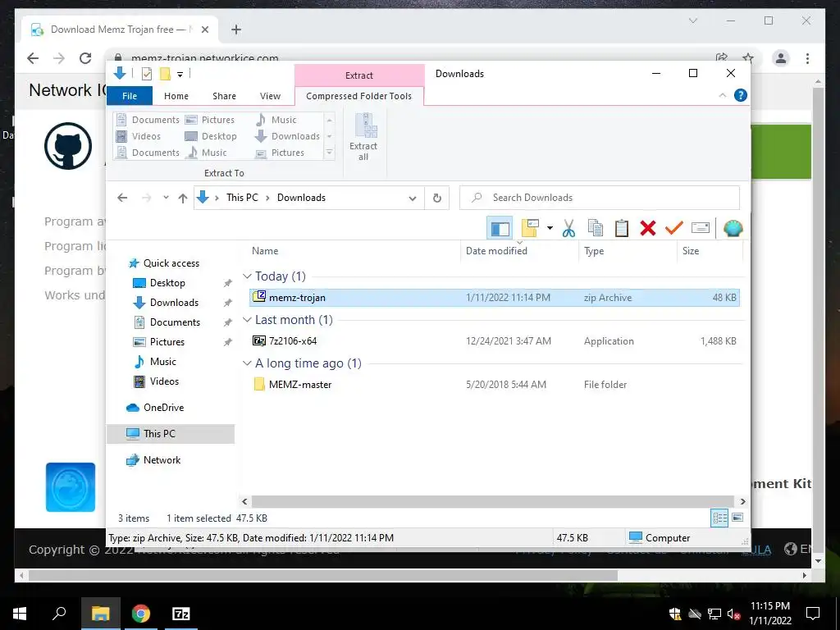Viewport: 840px width, 630px height.
Task: Open the Classic Shell settings shell icon
Action: 733,228
